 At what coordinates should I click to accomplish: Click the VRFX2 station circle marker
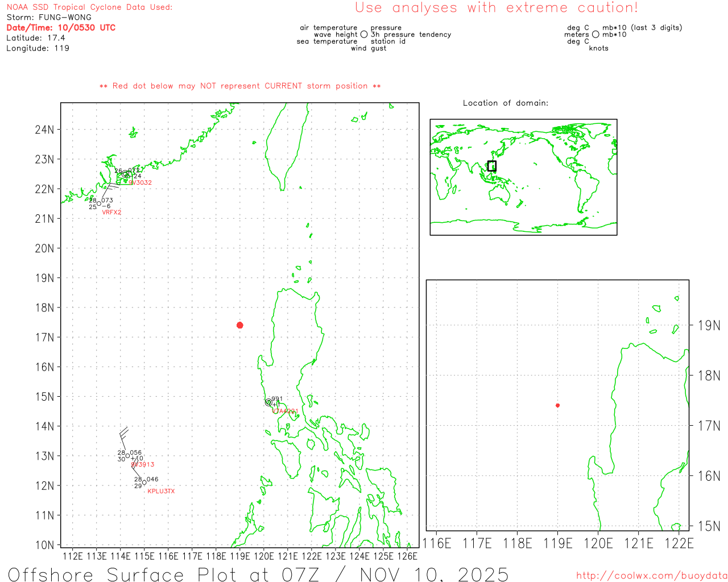click(99, 203)
